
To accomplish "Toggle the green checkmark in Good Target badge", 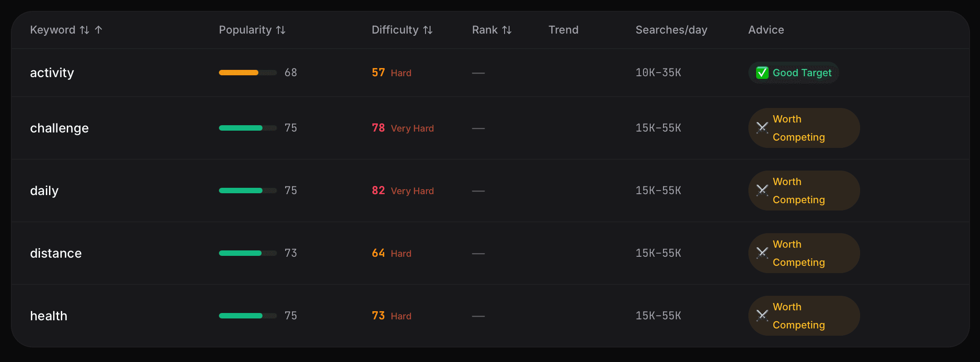I will (x=762, y=73).
